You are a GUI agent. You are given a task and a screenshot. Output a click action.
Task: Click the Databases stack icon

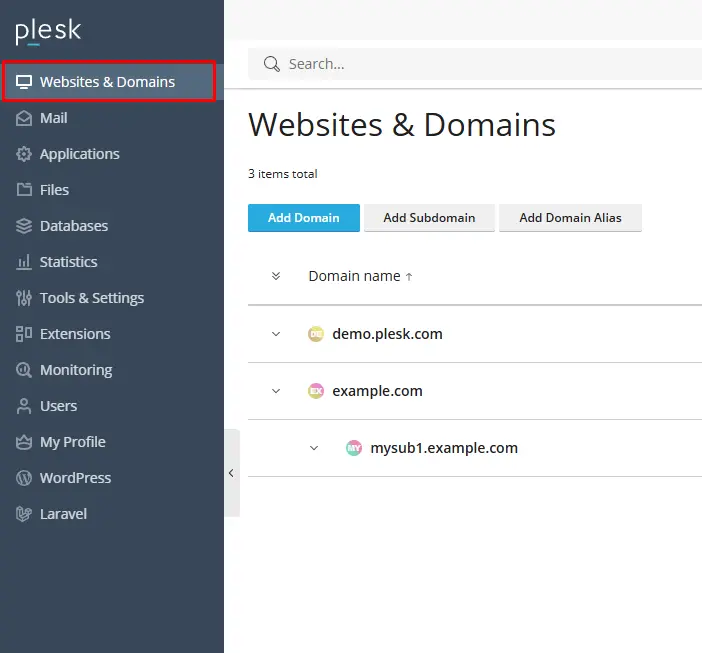coord(24,226)
